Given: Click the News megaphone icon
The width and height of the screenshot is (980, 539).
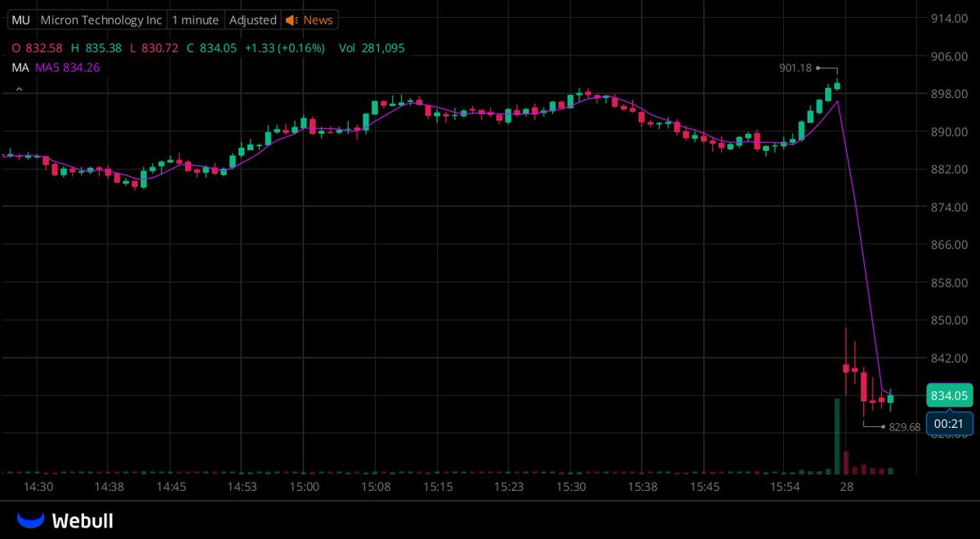Looking at the screenshot, I should tap(292, 20).
